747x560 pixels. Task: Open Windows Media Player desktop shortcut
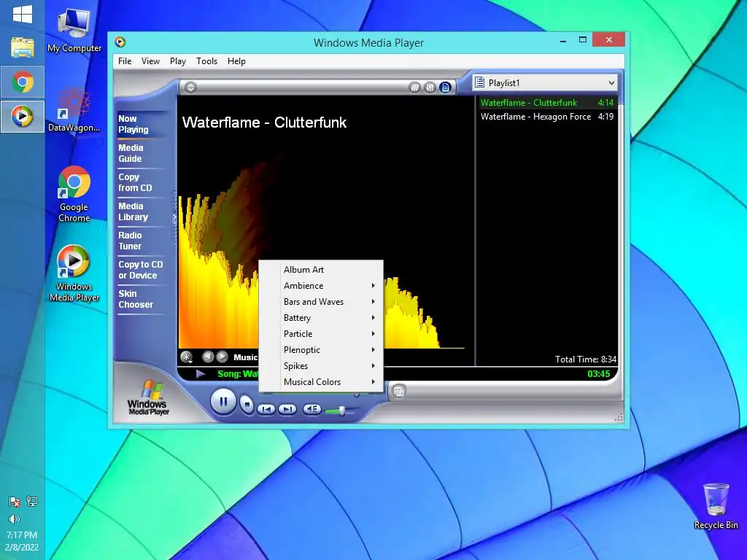pyautogui.click(x=74, y=273)
